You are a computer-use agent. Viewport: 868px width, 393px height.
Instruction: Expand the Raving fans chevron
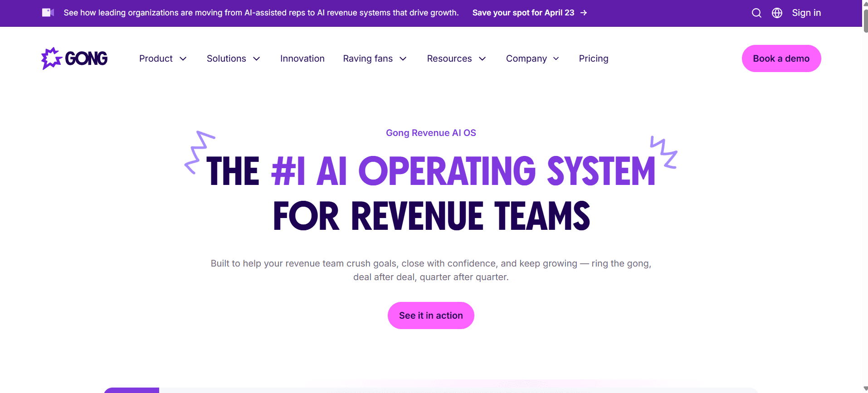(403, 59)
